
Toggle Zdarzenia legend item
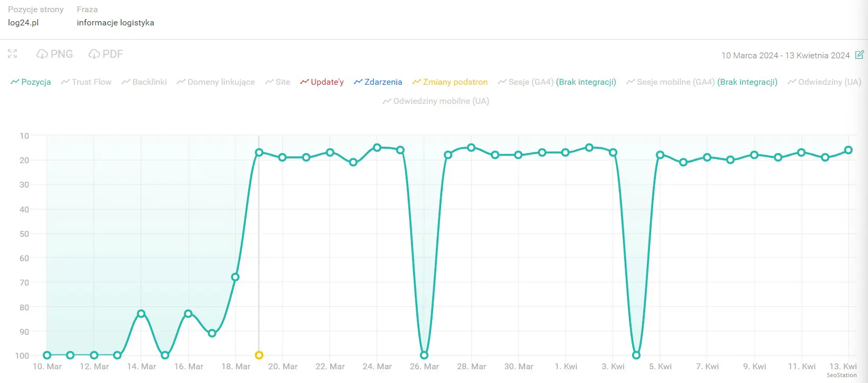click(378, 82)
